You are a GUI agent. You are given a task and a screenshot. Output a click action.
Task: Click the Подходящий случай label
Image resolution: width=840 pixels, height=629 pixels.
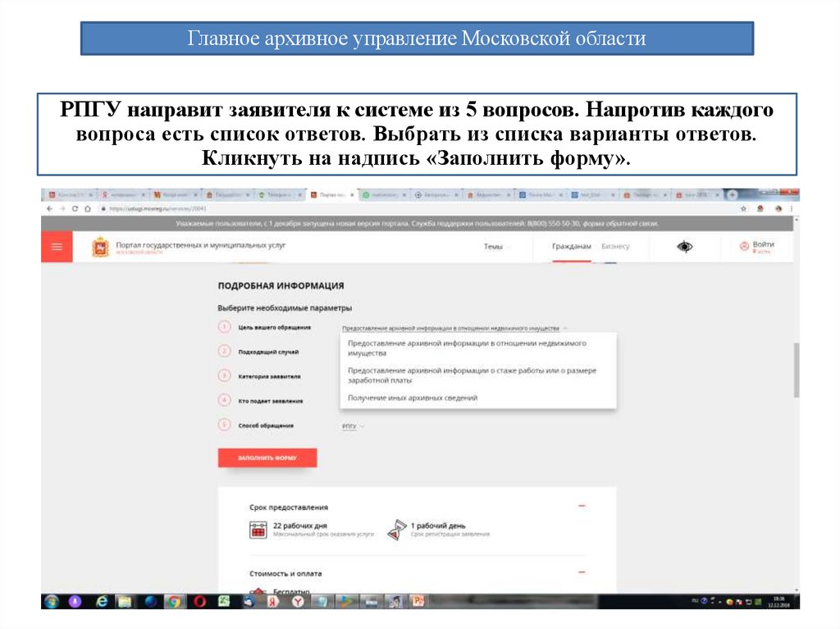coord(268,352)
